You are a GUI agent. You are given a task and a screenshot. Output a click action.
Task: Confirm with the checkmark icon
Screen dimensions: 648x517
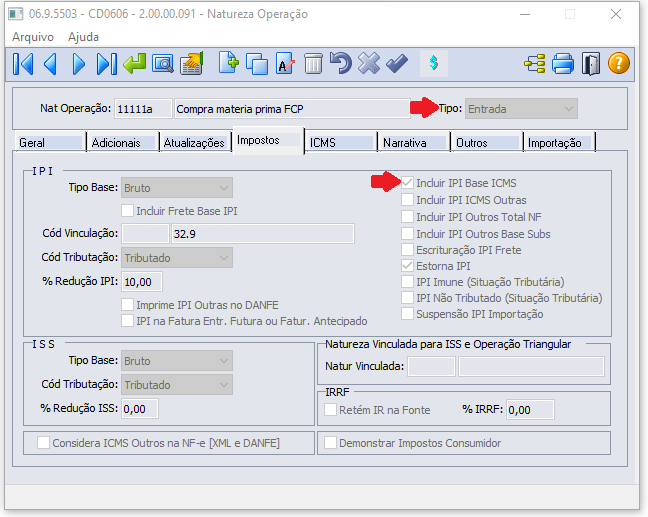(x=397, y=64)
